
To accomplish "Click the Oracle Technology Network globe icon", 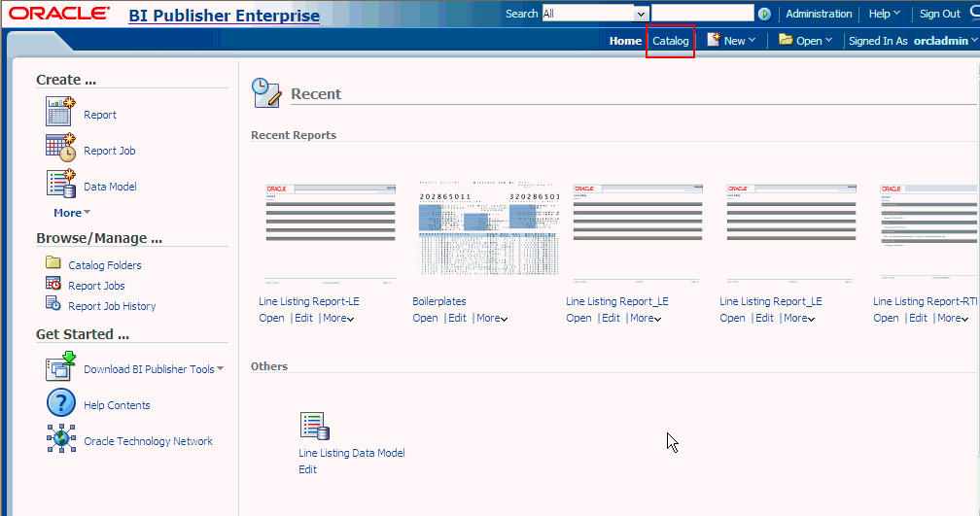I will point(61,438).
